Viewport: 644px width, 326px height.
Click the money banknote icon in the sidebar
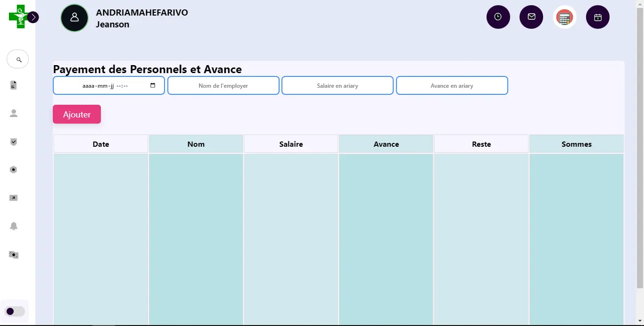pyautogui.click(x=14, y=255)
